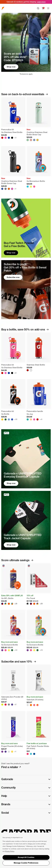Expand the Gatorade footer section
Image resolution: width=52 pixels, height=868 pixels.
tap(26, 779)
